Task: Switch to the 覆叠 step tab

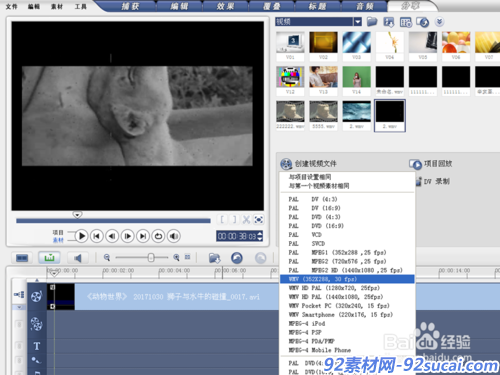Action: point(271,6)
